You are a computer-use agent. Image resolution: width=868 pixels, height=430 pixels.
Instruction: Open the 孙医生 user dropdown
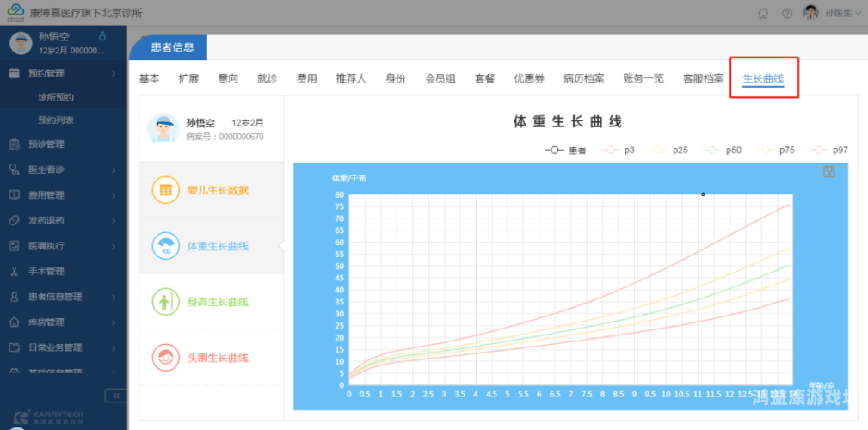coord(843,13)
